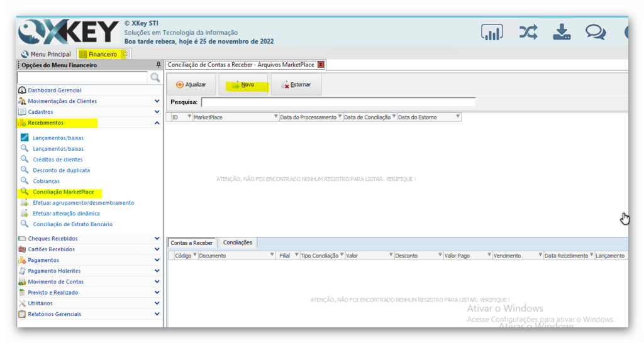Click the Data de Conciliação column header
This screenshot has width=644, height=343.
point(370,117)
